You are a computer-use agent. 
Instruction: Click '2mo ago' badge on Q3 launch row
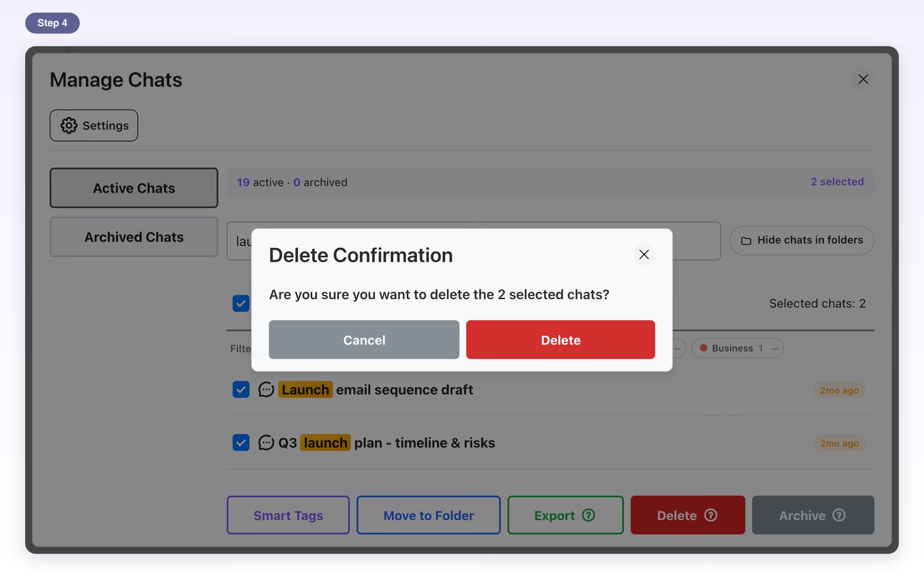(x=839, y=443)
